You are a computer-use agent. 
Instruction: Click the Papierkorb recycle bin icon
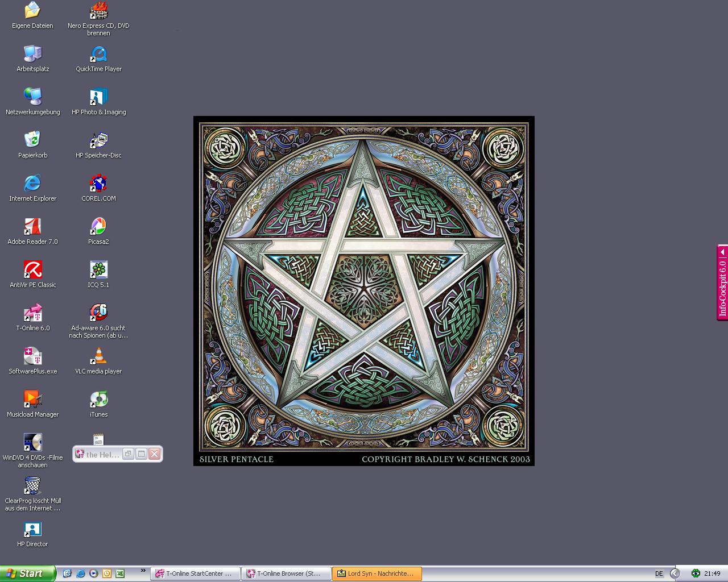(32, 140)
